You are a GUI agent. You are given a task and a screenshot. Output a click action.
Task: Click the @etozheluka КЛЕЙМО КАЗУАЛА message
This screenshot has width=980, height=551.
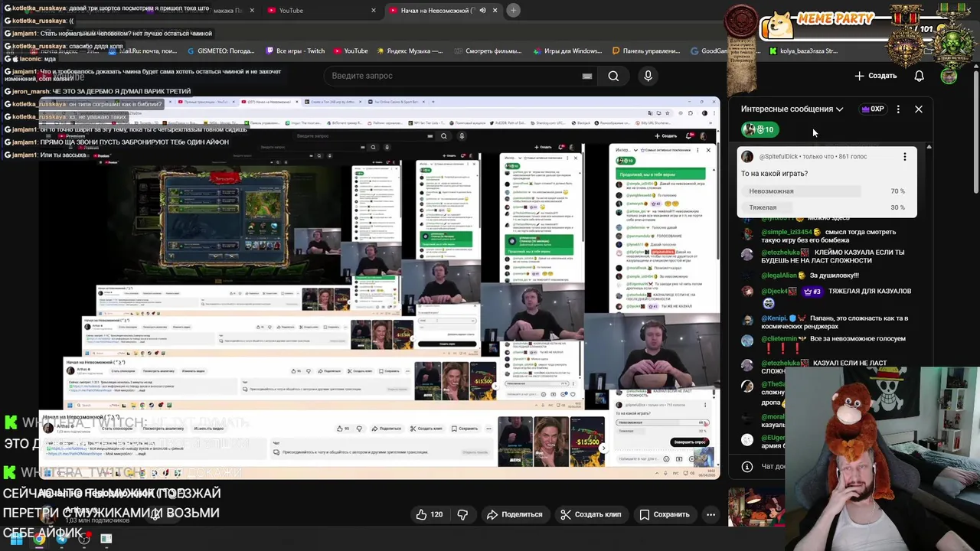825,256
